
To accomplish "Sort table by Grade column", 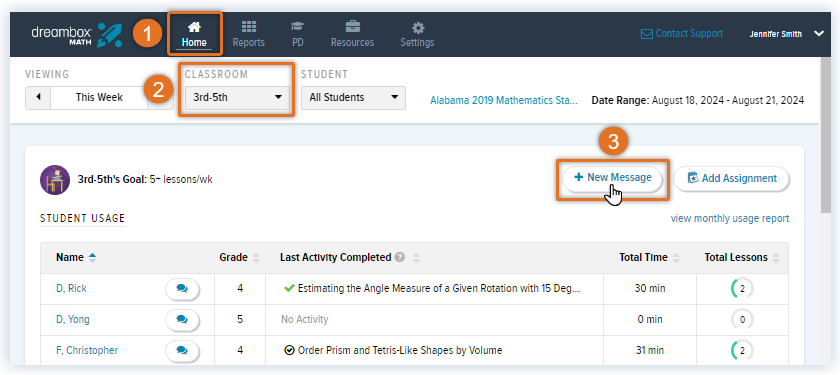I will click(x=239, y=258).
